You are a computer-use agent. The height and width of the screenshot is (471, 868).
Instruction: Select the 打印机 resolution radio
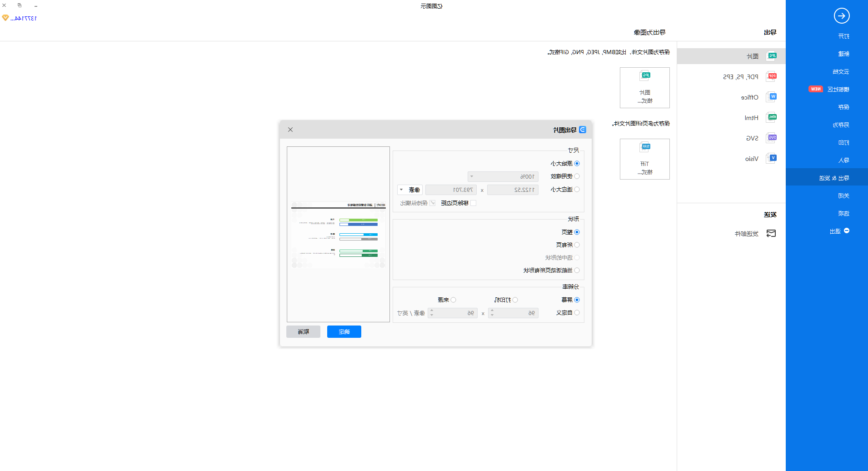tap(515, 300)
